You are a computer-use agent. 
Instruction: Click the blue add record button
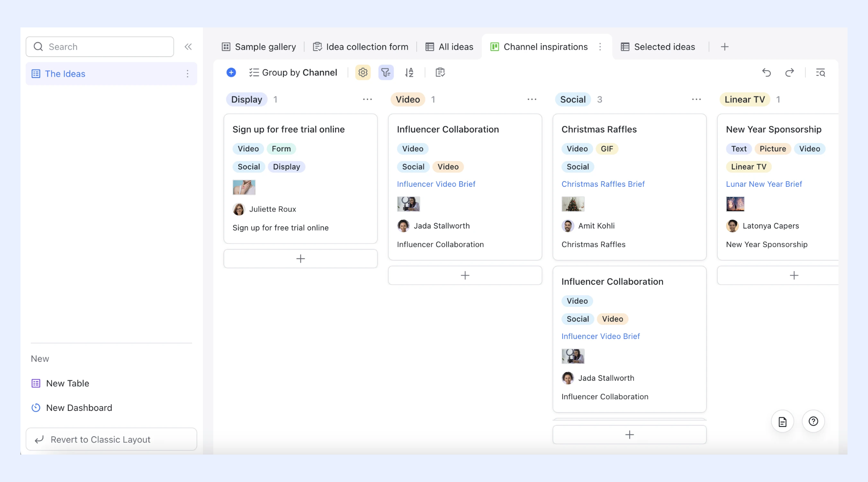click(231, 72)
